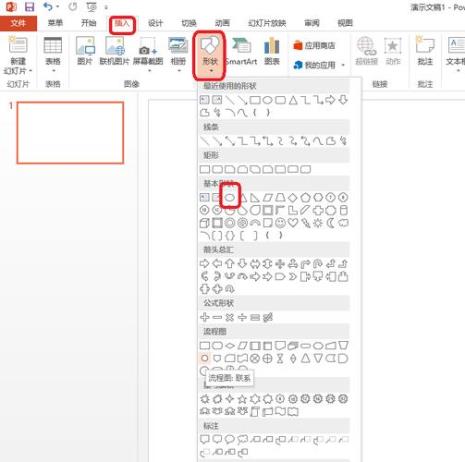Select the Flowchart Decision diamond
The width and height of the screenshot is (465, 462).
tap(230, 346)
